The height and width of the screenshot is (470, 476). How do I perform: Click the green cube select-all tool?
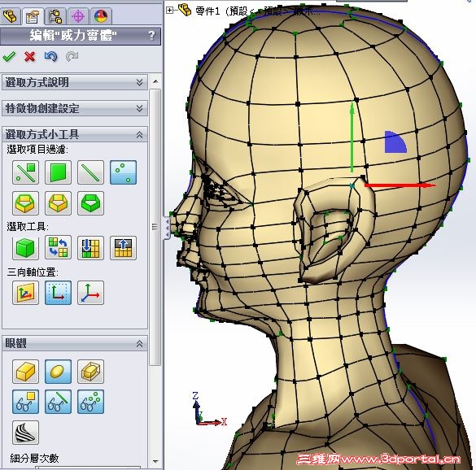point(25,248)
